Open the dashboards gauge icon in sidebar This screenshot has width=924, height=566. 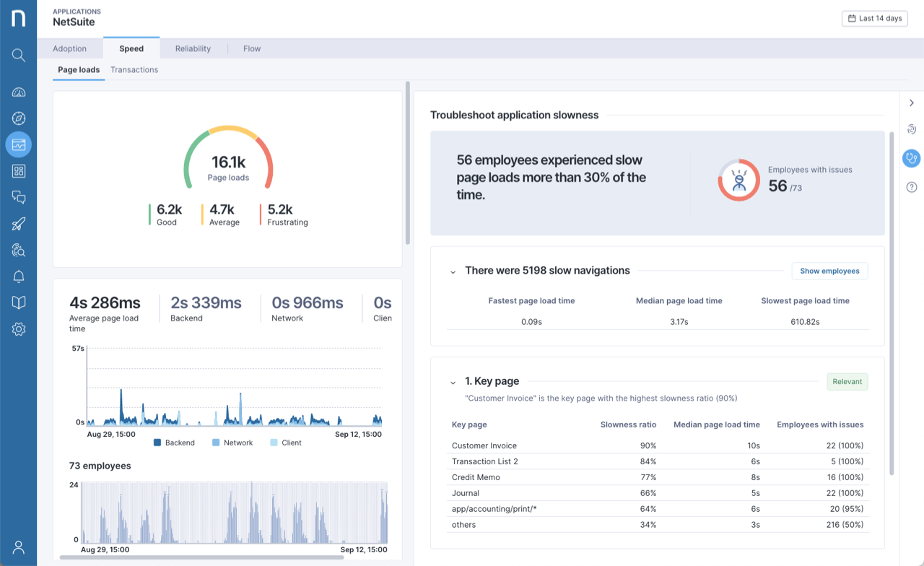click(18, 92)
